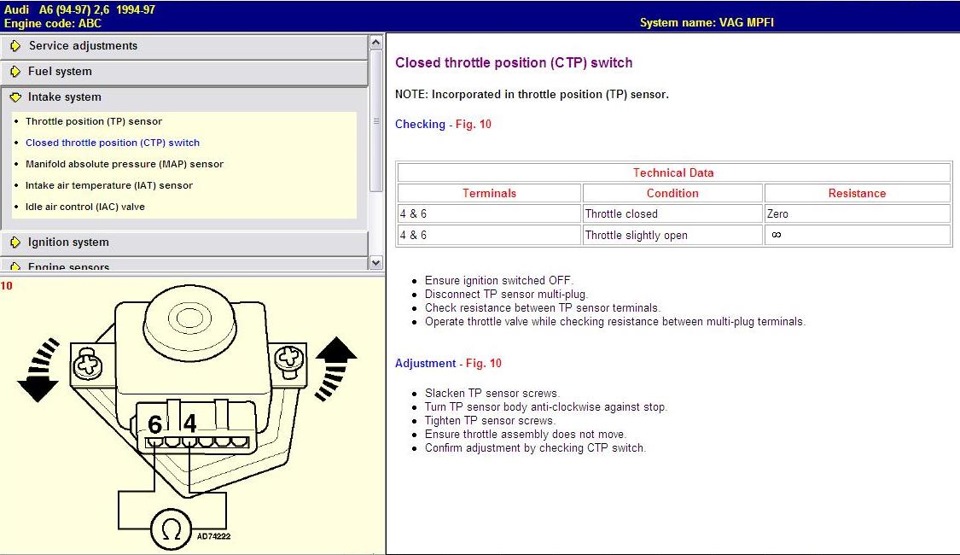The width and height of the screenshot is (960, 555).
Task: Click 'System name: VAG MPFI' header text
Action: coord(707,23)
